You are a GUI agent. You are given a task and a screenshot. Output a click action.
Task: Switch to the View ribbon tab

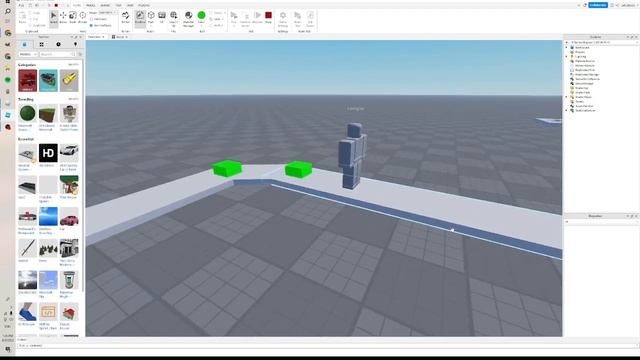130,5
